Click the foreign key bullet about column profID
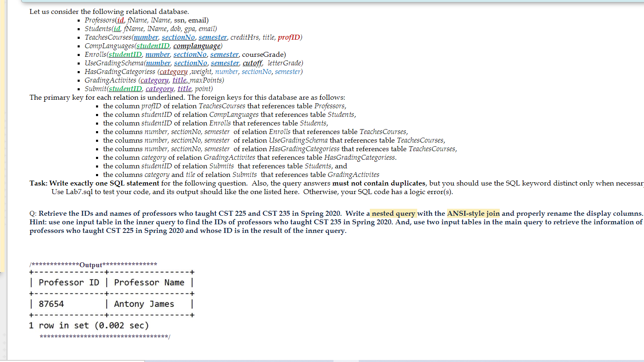The height and width of the screenshot is (362, 644). pyautogui.click(x=225, y=106)
